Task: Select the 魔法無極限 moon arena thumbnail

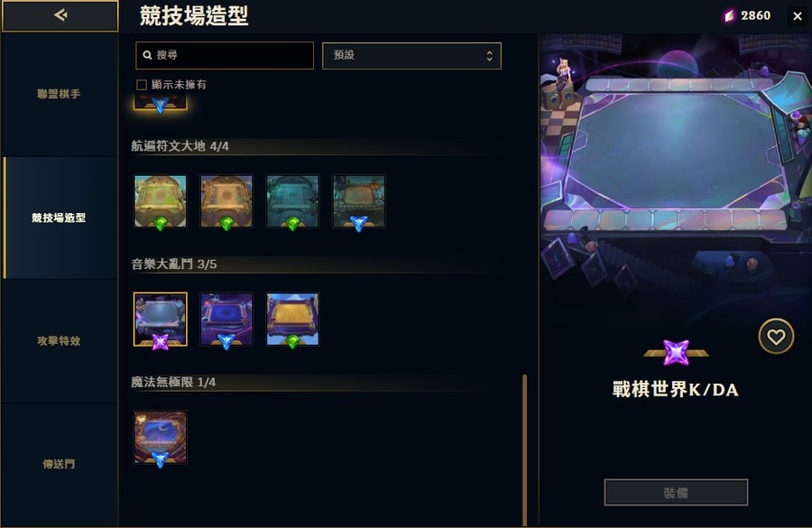Action: click(161, 438)
